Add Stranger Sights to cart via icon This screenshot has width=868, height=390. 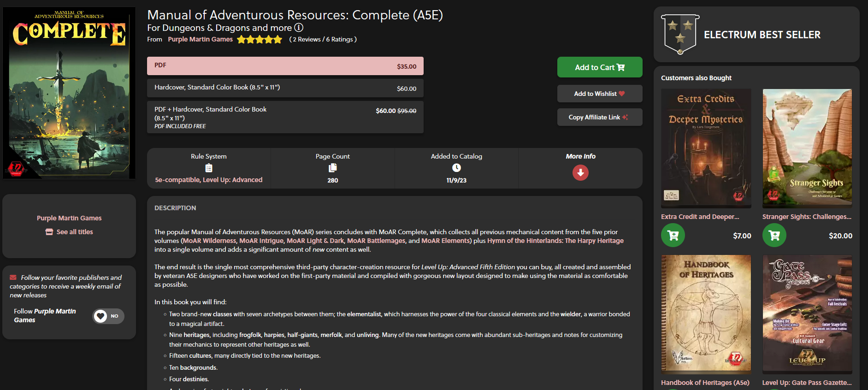774,235
